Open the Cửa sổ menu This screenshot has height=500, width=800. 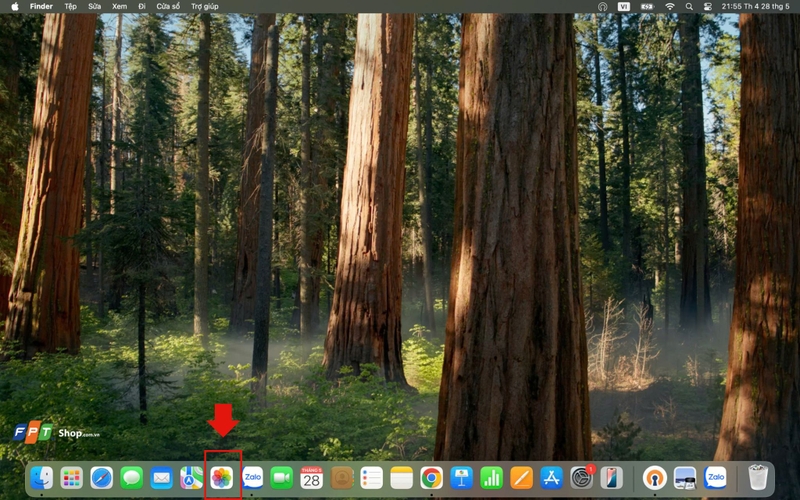tap(168, 6)
